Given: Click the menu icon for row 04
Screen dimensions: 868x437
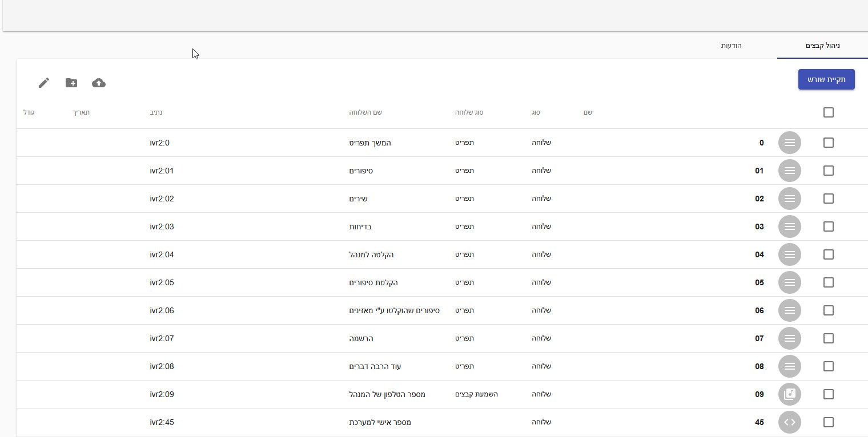Looking at the screenshot, I should 790,254.
